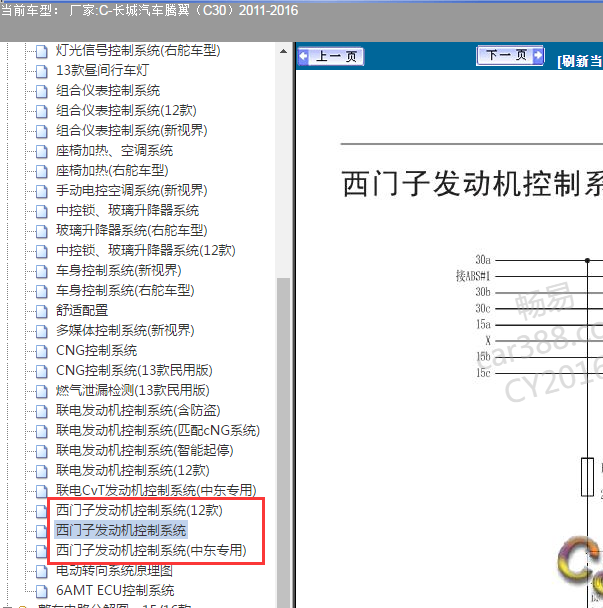
Task: Click page icon beside 电动转向系统原理图
Action: coord(41,571)
